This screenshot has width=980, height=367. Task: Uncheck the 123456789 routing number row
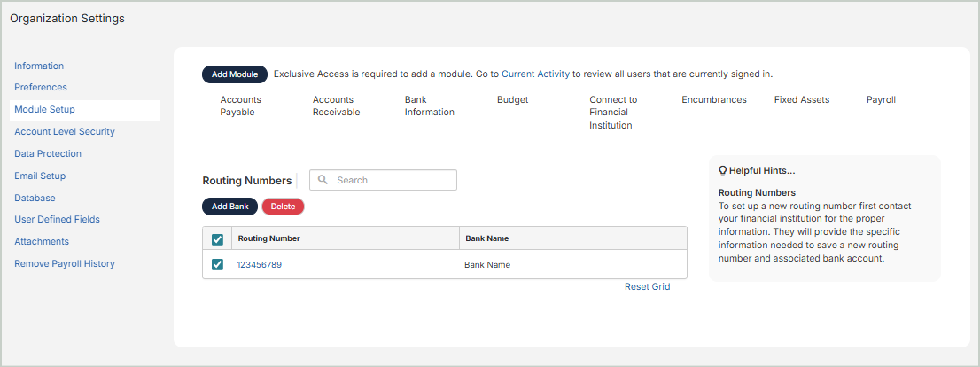tap(217, 264)
